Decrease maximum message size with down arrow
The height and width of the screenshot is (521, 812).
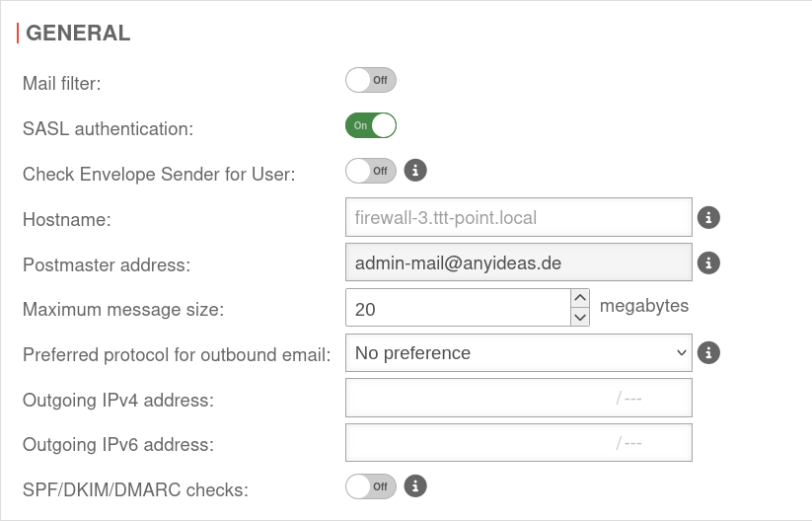[580, 317]
